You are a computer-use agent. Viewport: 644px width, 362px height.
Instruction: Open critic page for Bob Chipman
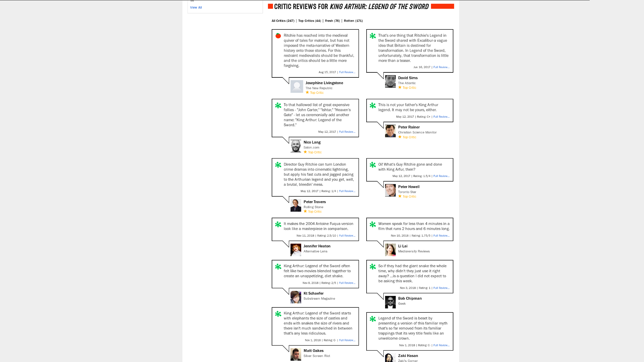pos(410,298)
